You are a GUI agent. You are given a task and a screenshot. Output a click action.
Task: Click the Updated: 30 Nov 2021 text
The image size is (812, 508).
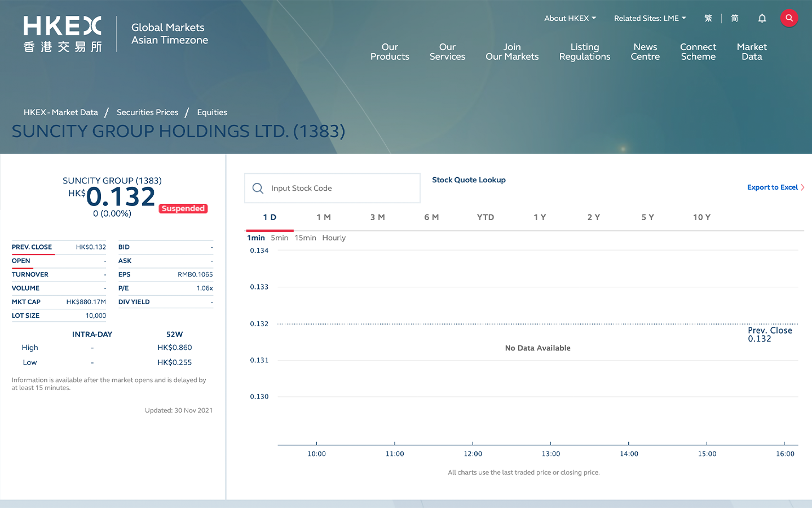point(179,410)
